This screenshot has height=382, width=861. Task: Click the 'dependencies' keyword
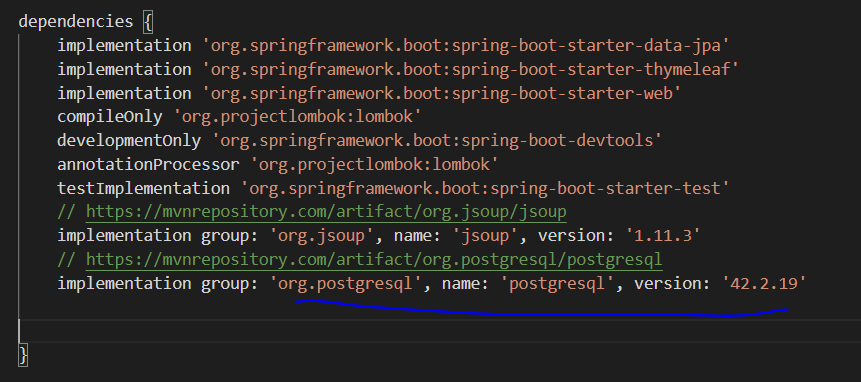[x=76, y=21]
